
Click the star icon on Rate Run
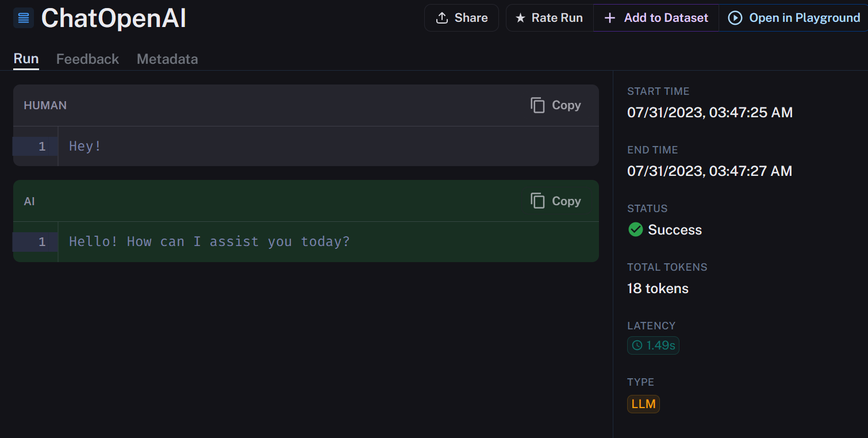click(x=520, y=18)
